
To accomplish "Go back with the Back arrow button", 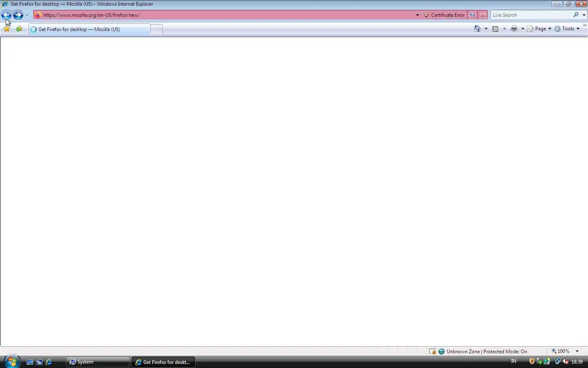I will pyautogui.click(x=6, y=15).
